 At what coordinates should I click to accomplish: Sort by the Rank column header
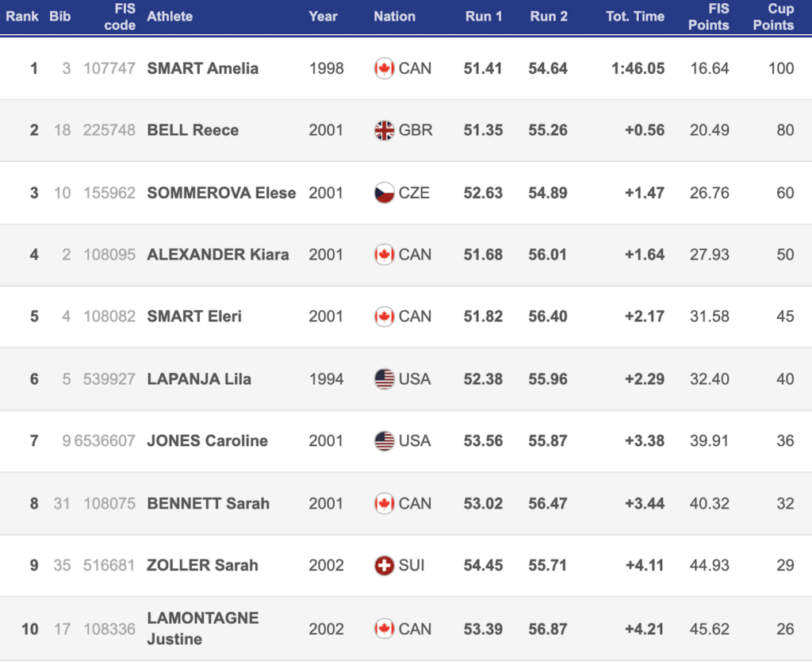[22, 16]
